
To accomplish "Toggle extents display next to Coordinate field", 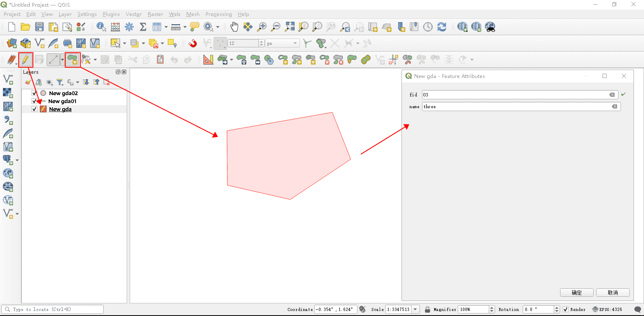I will [362, 309].
